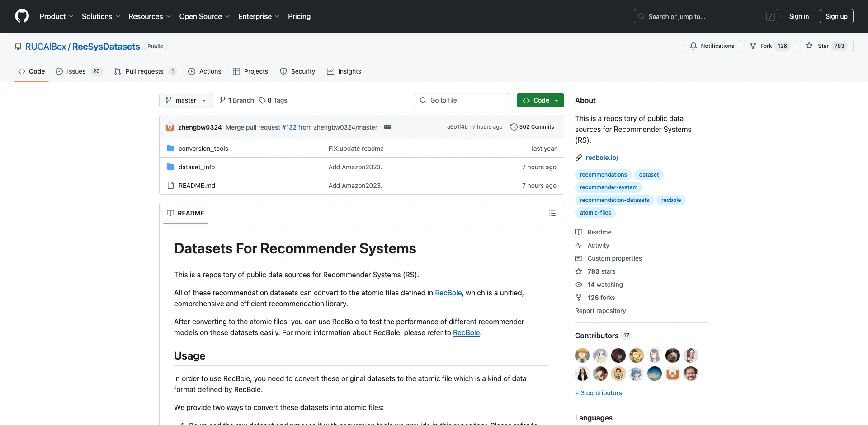Select the atomic-files topic tag
Screen dimensions: 868x425
[x=595, y=213]
